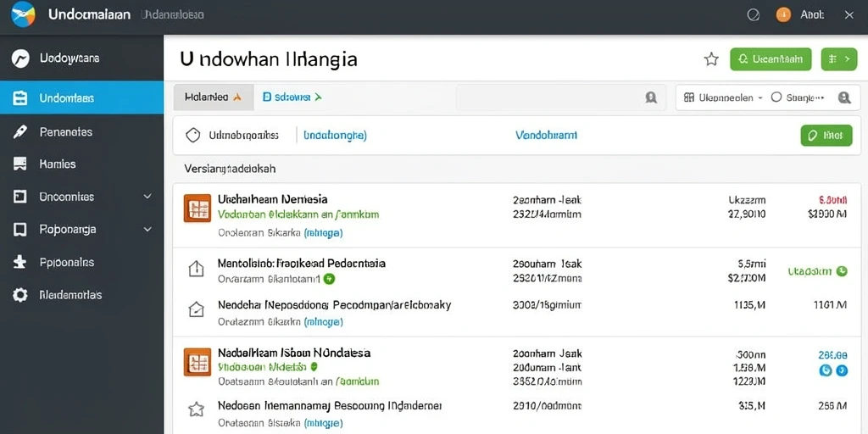Open the orange user avatar icon
Screen dimensions: 868x434
783,15
